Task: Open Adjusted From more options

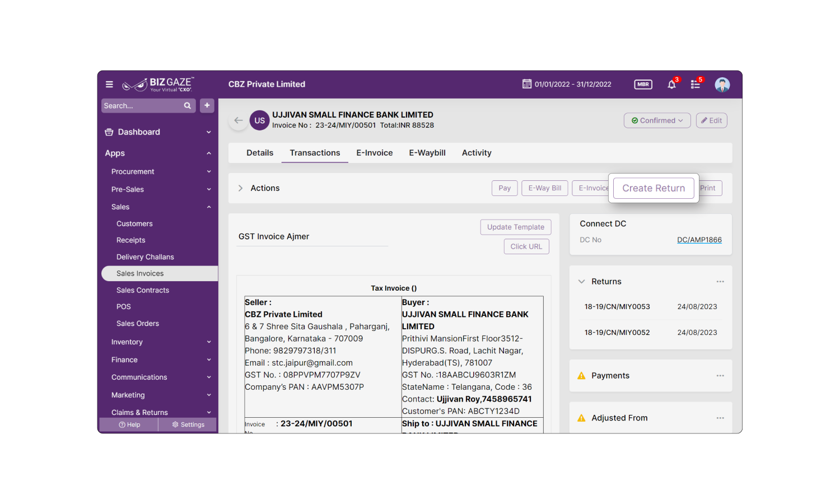Action: [x=720, y=418]
